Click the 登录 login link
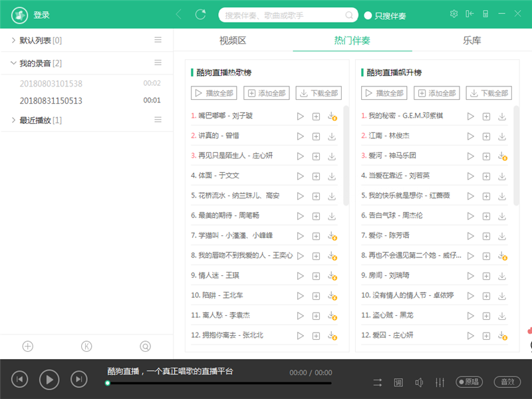Viewport: 532px width, 399px height. (41, 15)
